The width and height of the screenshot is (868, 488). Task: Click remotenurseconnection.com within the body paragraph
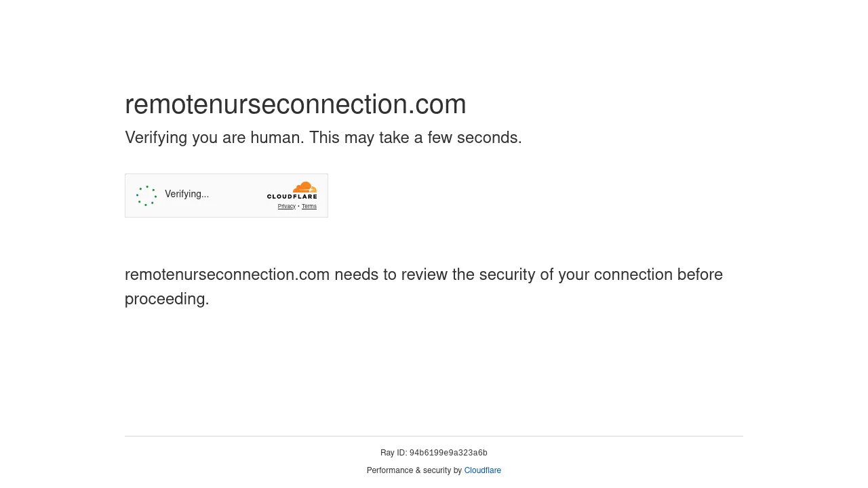[227, 274]
